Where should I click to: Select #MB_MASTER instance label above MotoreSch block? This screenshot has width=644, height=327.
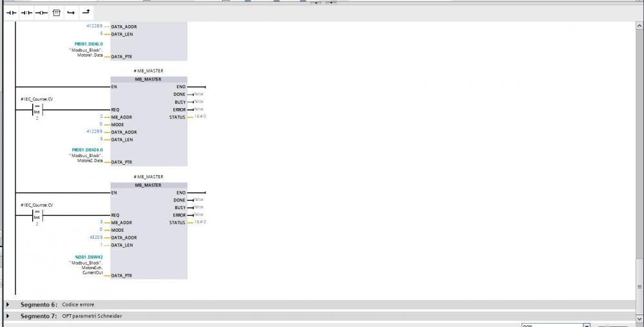pyautogui.click(x=148, y=176)
